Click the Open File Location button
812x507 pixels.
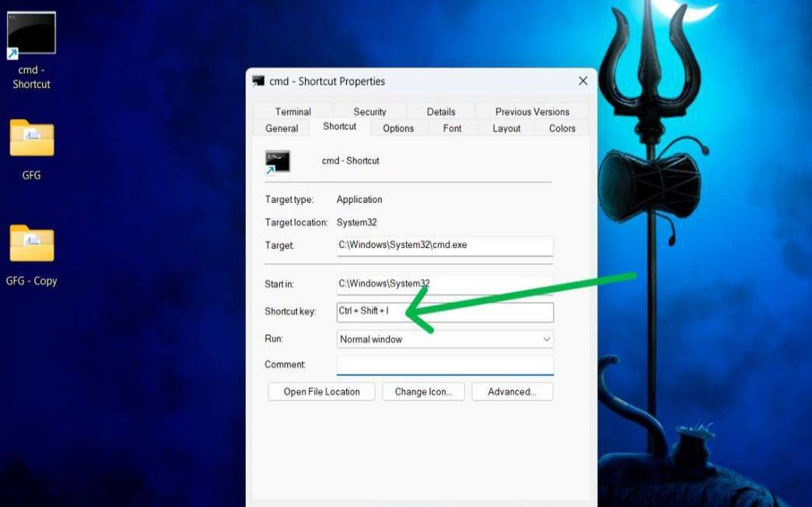[x=321, y=391]
